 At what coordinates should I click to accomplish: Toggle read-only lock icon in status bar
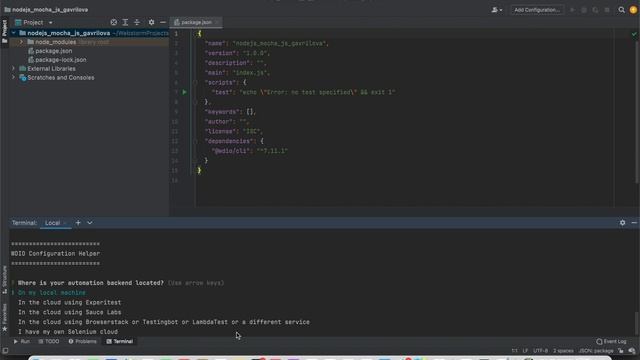[x=621, y=351]
